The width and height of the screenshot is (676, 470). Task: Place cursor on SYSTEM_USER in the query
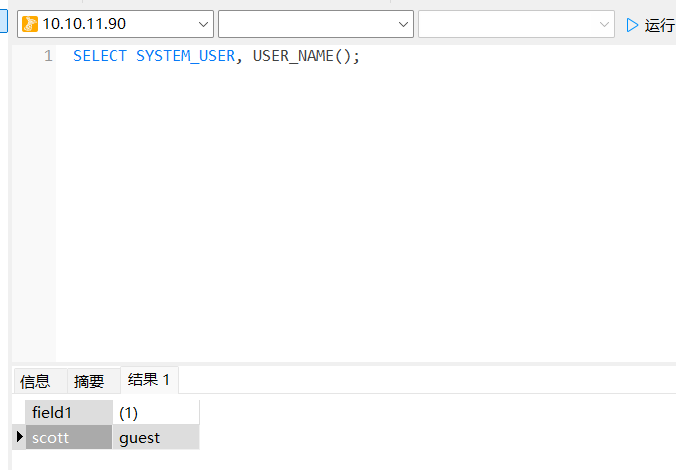(x=185, y=56)
